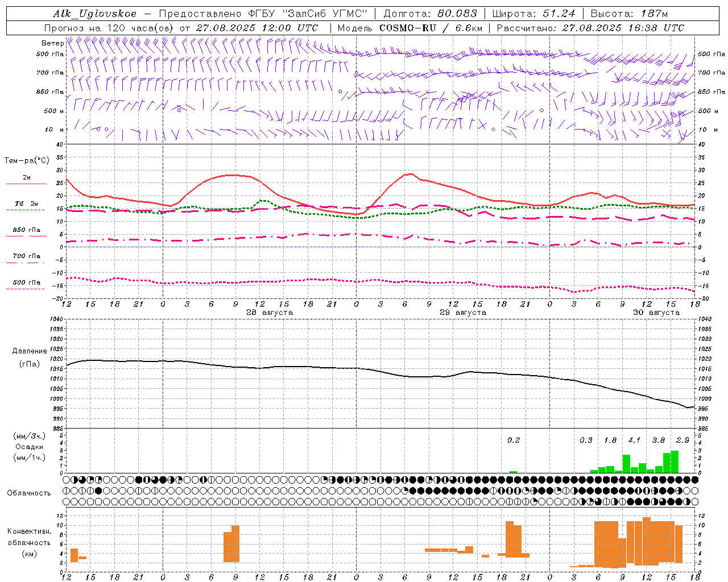728x582 pixels.
Task: Click the Td 2м legend label
Action: [x=26, y=203]
